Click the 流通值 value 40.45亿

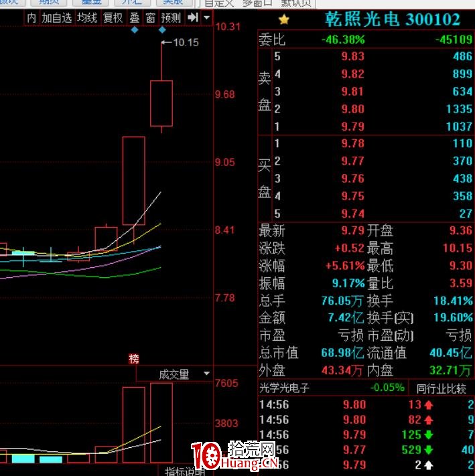451,353
